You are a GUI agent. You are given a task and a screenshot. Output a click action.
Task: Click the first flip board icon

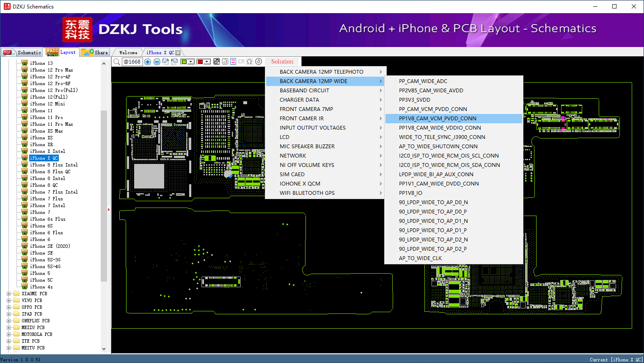click(x=165, y=62)
